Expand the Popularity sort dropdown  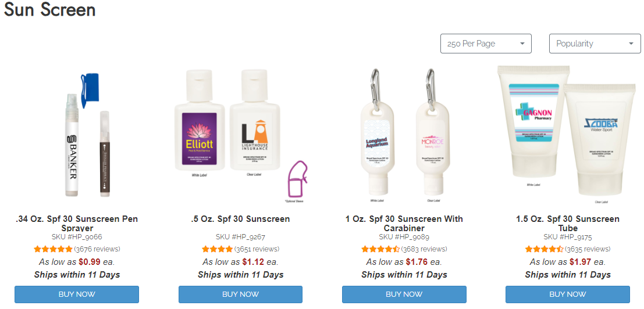pyautogui.click(x=595, y=44)
